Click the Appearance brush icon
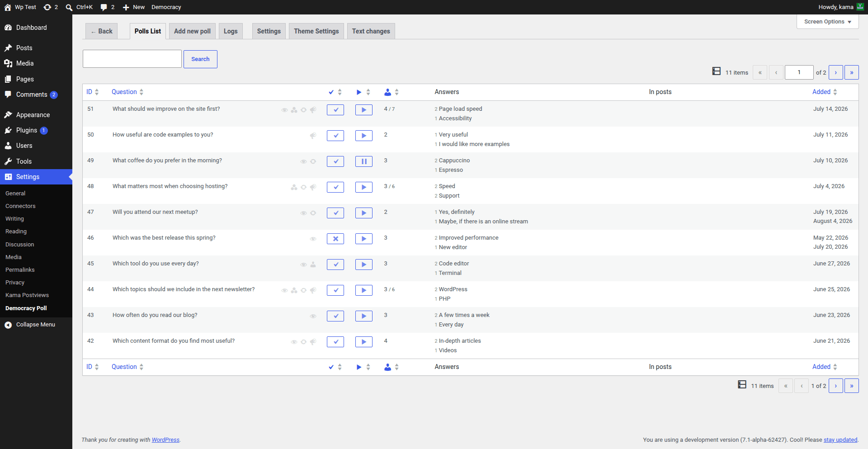 [8, 115]
